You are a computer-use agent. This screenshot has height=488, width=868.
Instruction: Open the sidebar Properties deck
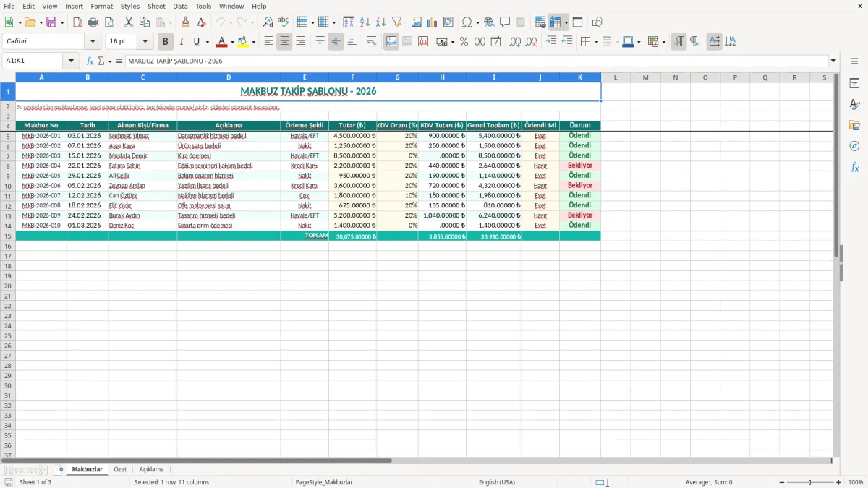(x=854, y=84)
